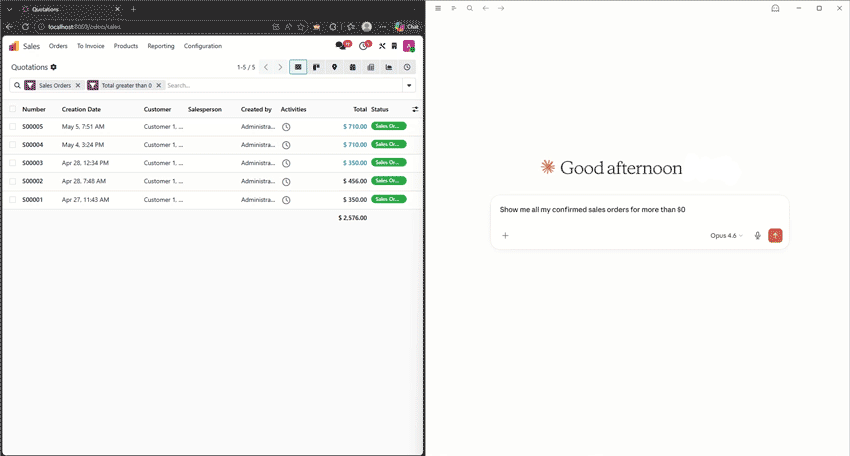Image resolution: width=850 pixels, height=456 pixels.
Task: Switch to the pivot view icon
Action: point(371,67)
